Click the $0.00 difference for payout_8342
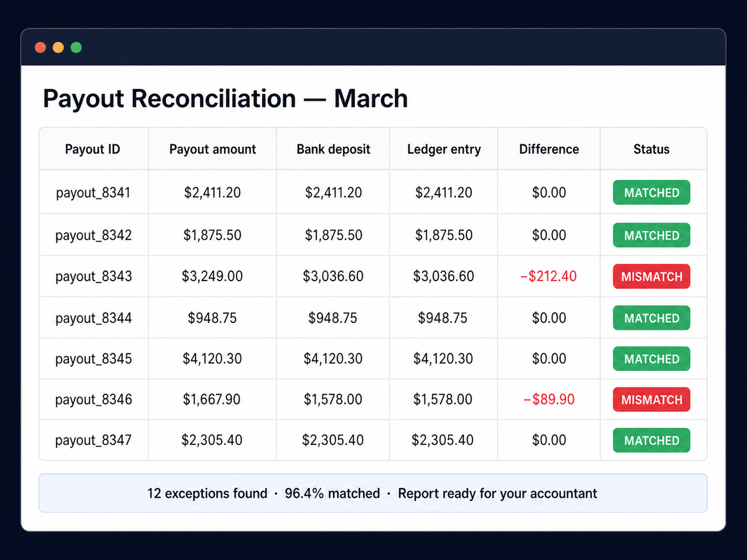 point(549,235)
